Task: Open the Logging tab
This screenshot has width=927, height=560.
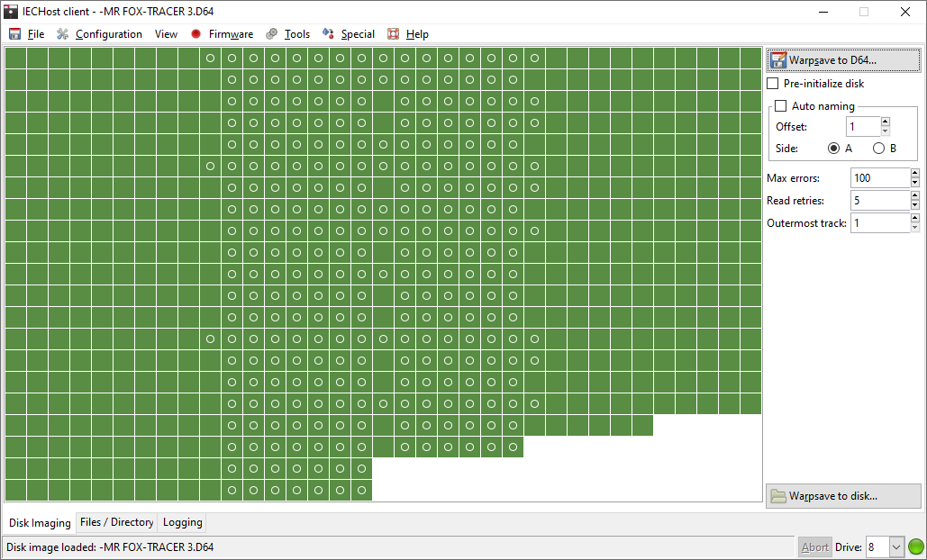Action: 183,522
